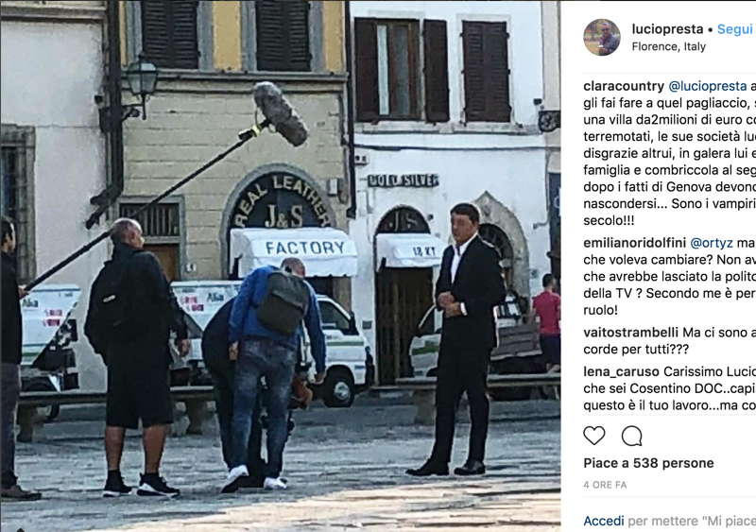Select the REAL LEATHER J&S sign
The width and height of the screenshot is (756, 532).
pos(281,201)
